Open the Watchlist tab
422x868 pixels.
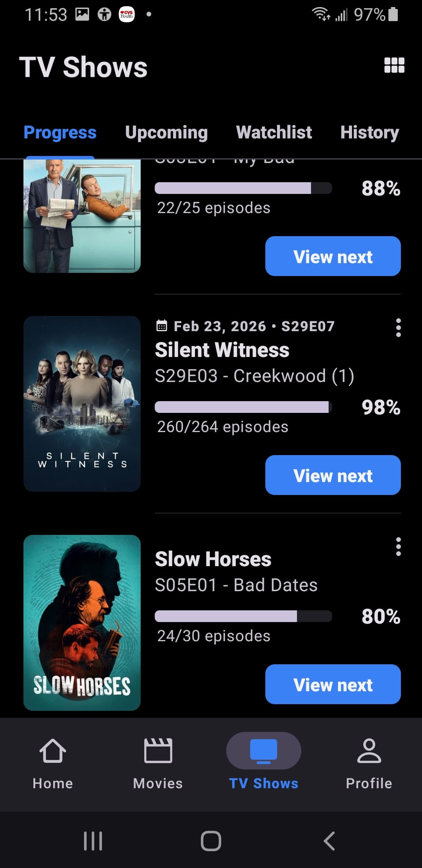(274, 133)
